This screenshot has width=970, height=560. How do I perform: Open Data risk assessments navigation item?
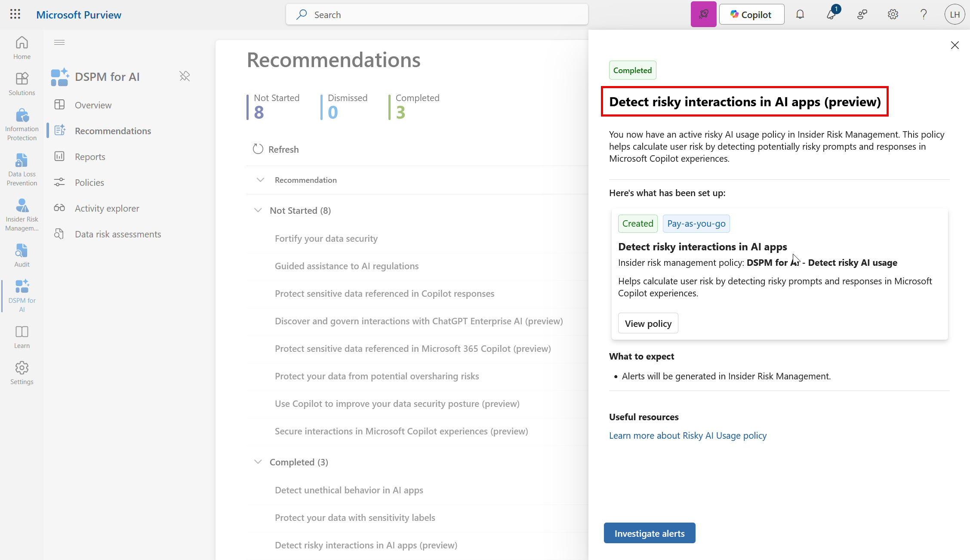pyautogui.click(x=118, y=234)
